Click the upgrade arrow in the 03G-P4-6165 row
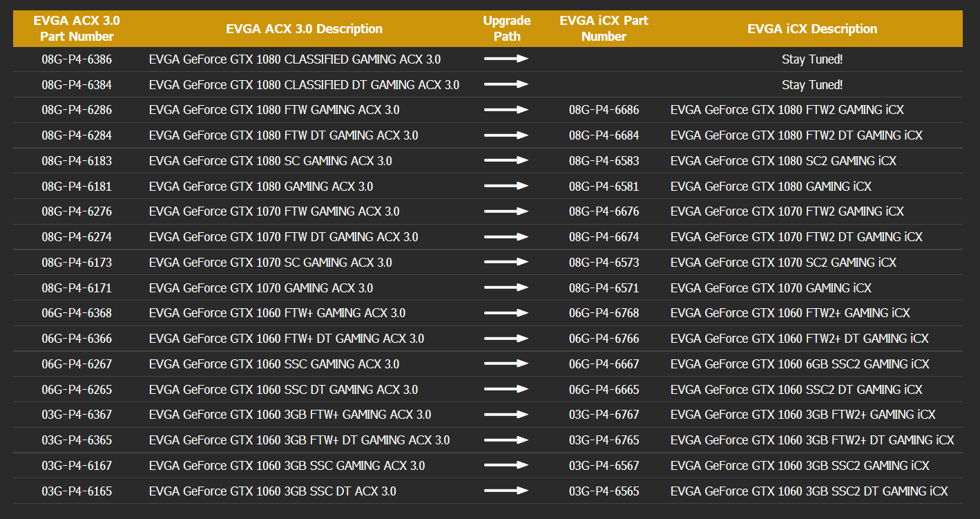The height and width of the screenshot is (519, 980). click(x=506, y=491)
